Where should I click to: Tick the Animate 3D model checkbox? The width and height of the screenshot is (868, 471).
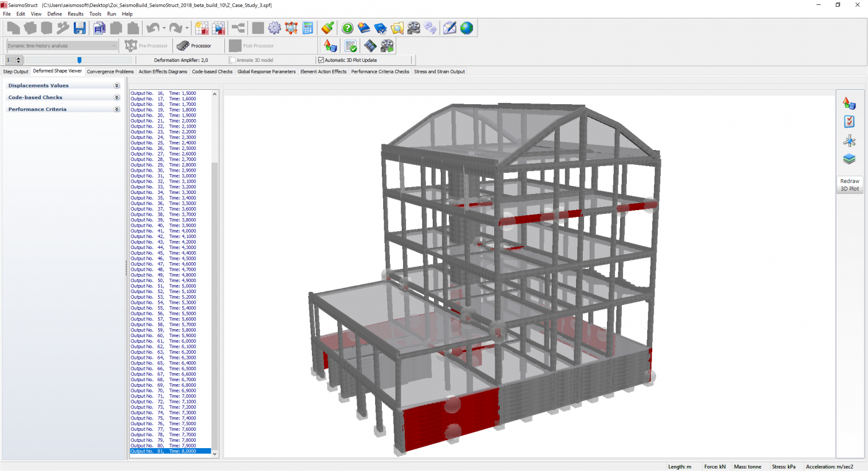coord(233,60)
